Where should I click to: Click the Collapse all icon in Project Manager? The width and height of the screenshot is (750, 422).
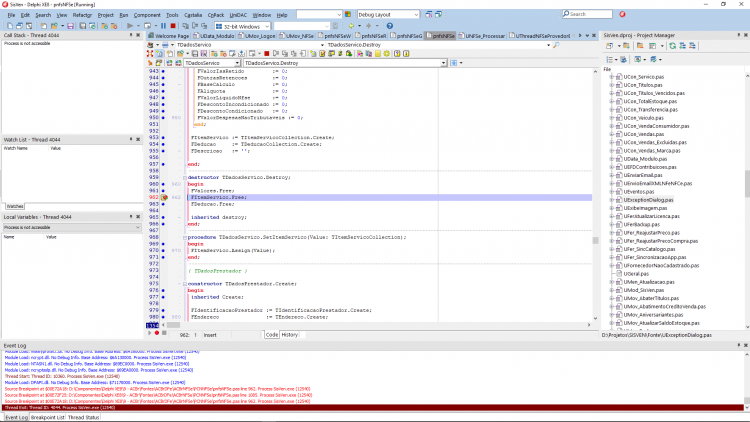point(692,46)
